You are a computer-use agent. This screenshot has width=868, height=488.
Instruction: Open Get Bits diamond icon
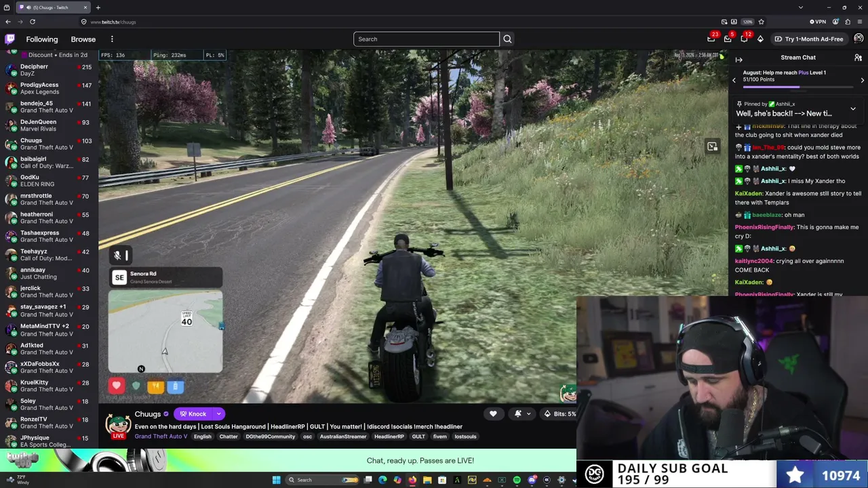tap(760, 39)
